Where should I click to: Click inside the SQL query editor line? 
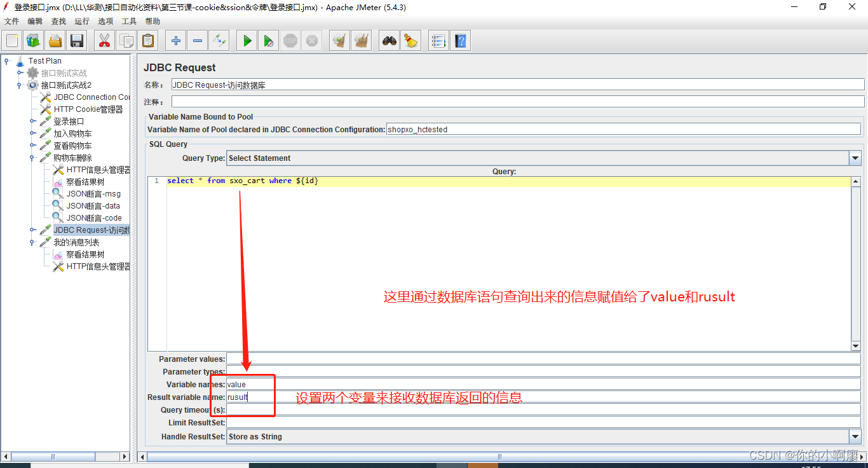(x=508, y=181)
